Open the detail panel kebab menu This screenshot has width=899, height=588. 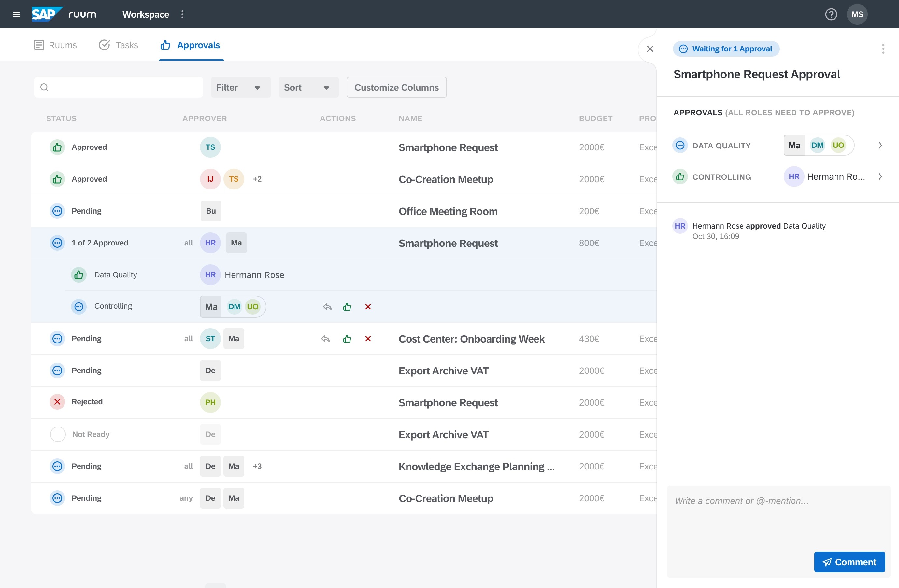coord(883,49)
